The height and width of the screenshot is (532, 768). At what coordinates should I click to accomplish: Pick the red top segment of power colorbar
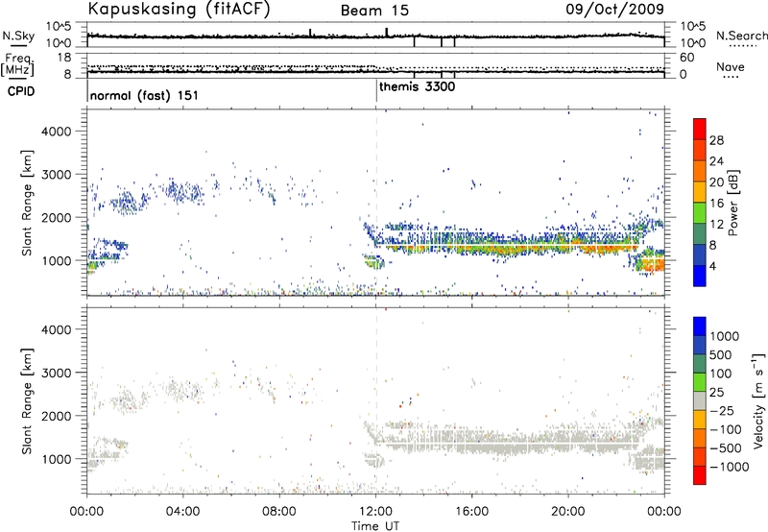(x=700, y=129)
